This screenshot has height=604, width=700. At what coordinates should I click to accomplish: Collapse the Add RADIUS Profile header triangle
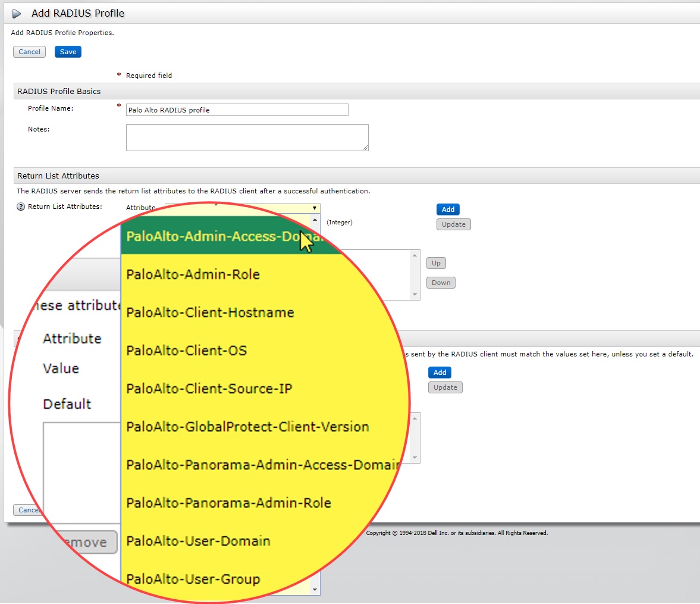tap(17, 14)
